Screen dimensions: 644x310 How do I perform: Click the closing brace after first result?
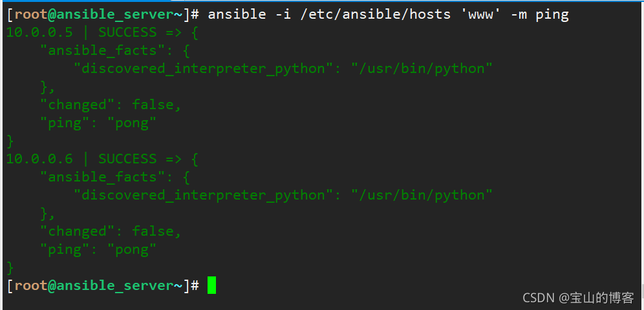pos(10,141)
